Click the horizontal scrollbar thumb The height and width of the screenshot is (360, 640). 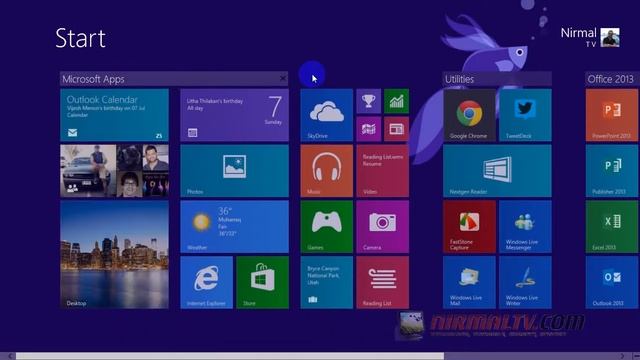(x=230, y=356)
